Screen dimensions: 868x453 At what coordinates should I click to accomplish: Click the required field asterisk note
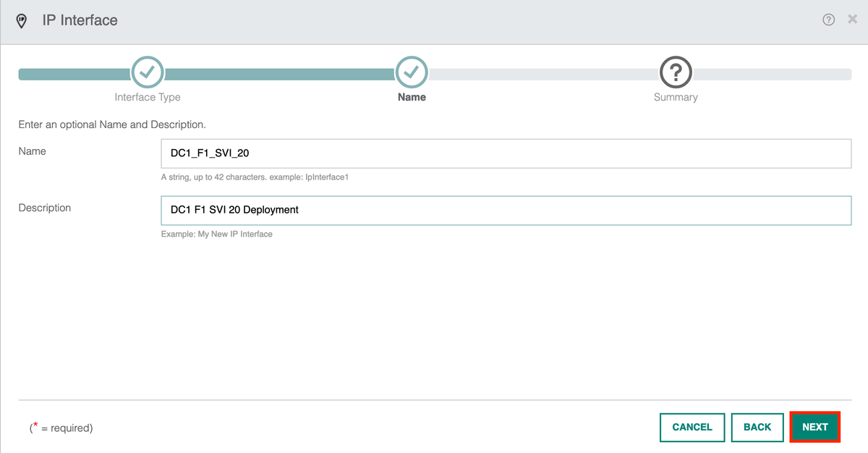click(x=61, y=428)
